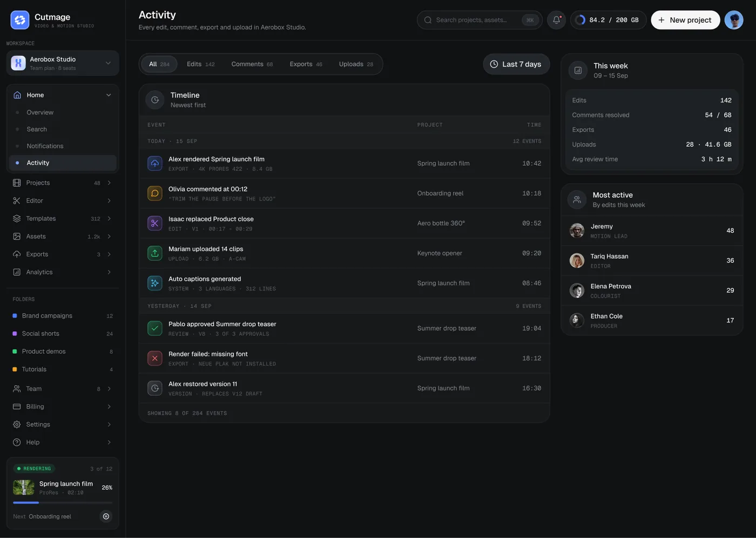Image resolution: width=756 pixels, height=538 pixels.
Task: Click the export icon for Alex rendered Spring launch film
Action: click(x=155, y=163)
